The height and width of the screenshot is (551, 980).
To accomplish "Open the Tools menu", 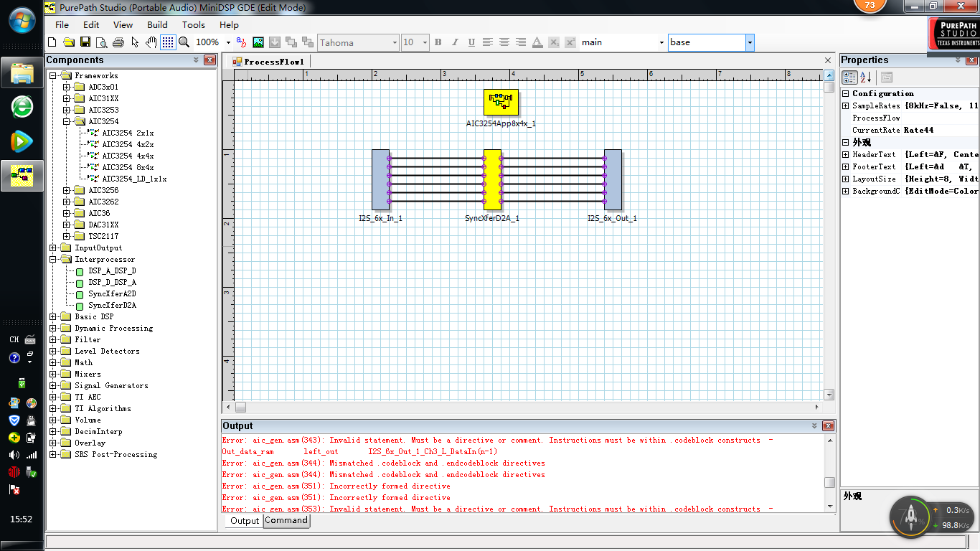I will coord(194,24).
